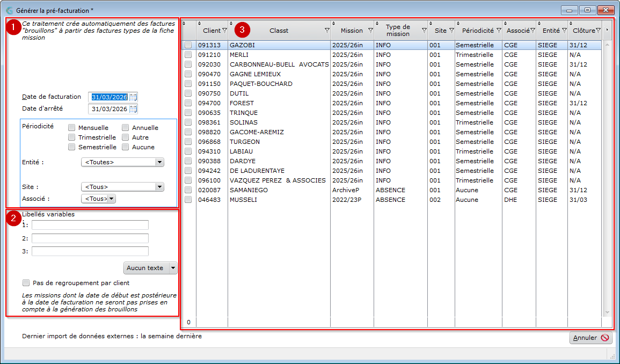This screenshot has width=620, height=364.
Task: Enable Pas de regroupement par client
Action: [x=26, y=283]
